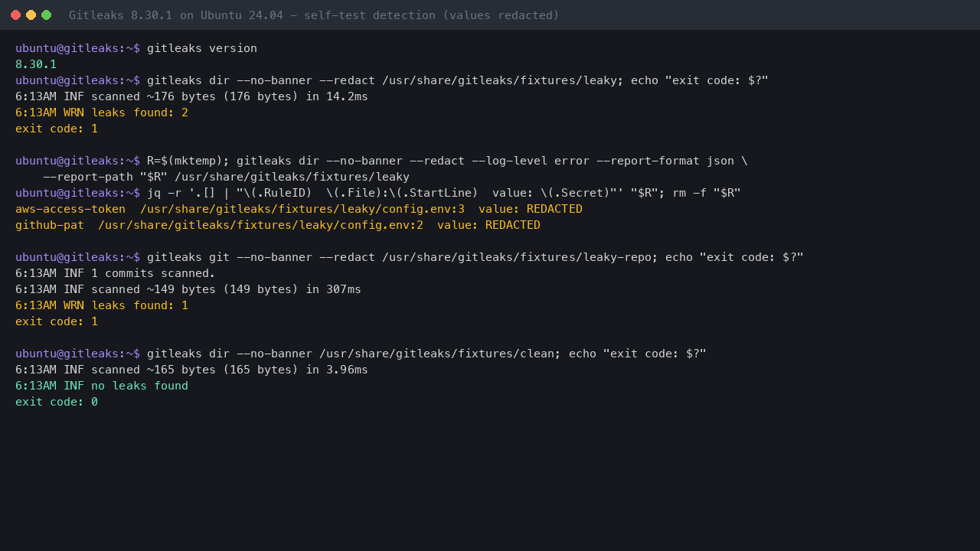The width and height of the screenshot is (980, 551).
Task: Click the '--report-path "$R"' continuation line
Action: pos(226,177)
